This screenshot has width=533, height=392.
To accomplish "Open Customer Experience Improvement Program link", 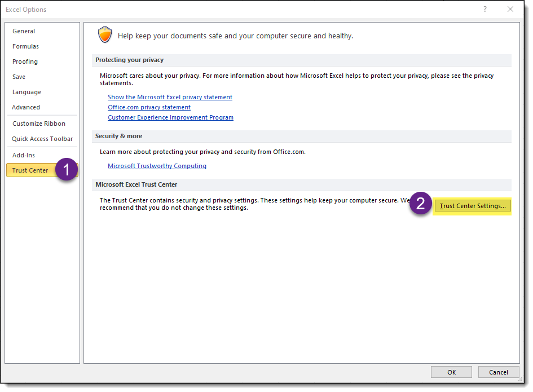I will [x=170, y=117].
